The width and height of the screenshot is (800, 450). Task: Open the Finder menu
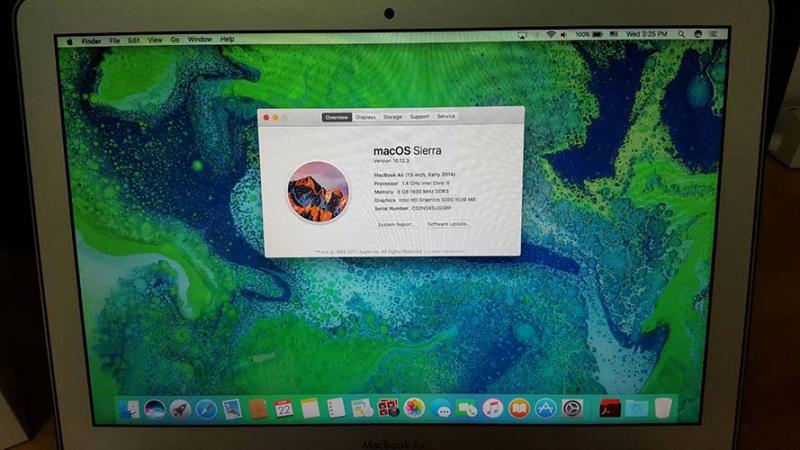pos(91,41)
